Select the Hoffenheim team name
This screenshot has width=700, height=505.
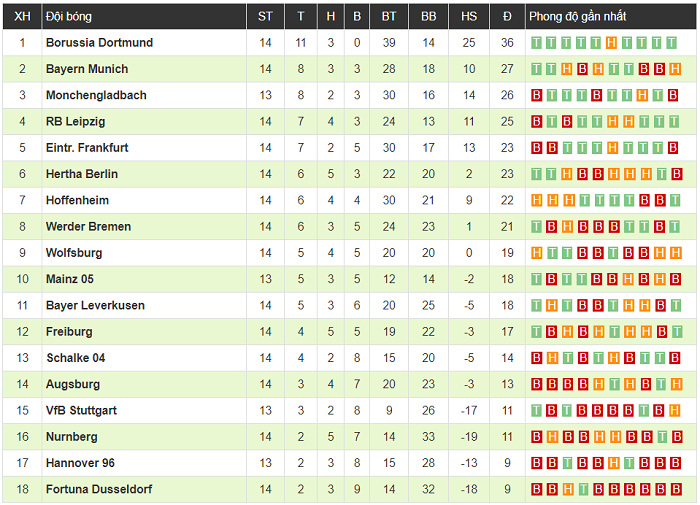pyautogui.click(x=77, y=200)
